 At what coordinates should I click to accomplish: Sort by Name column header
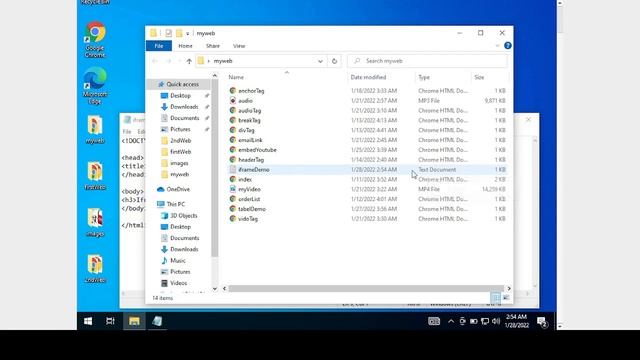[x=236, y=77]
